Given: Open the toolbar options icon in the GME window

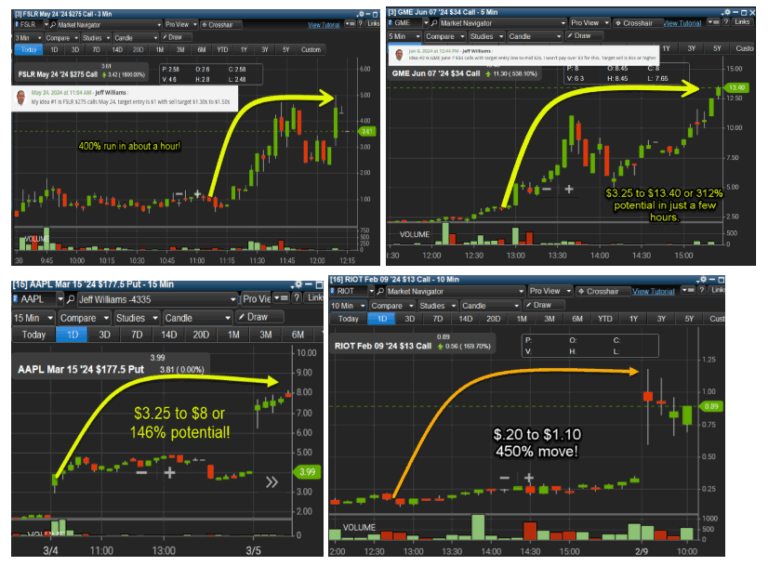Looking at the screenshot, I should 714,22.
